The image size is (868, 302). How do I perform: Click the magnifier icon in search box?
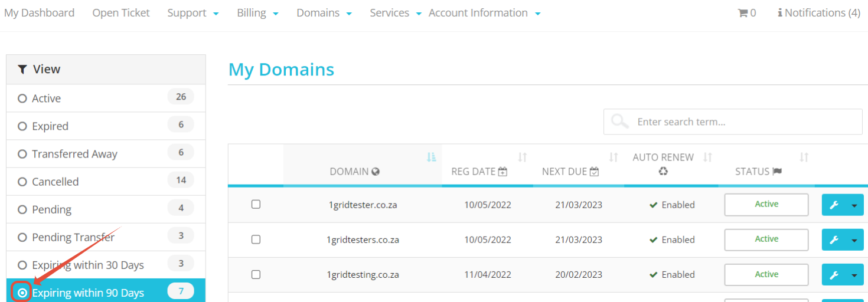619,122
